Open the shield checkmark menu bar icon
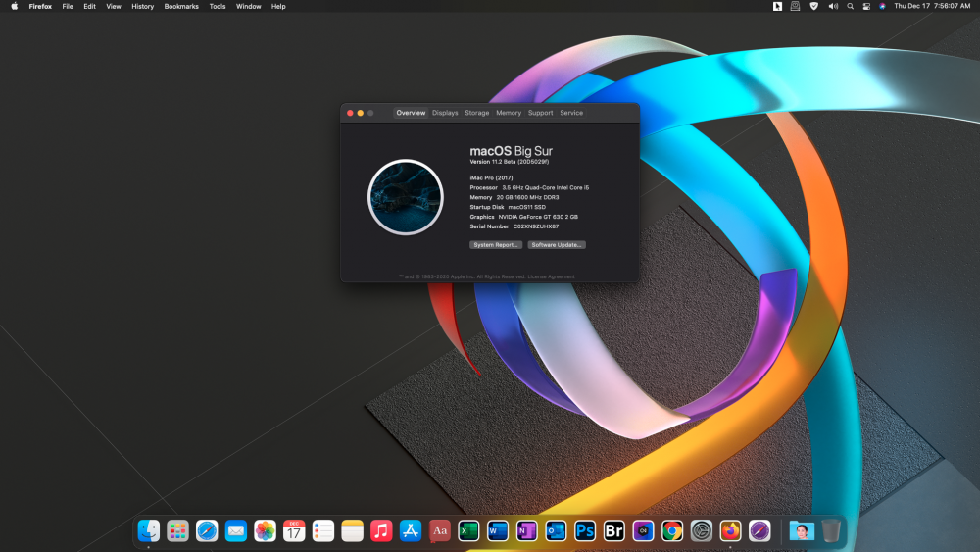This screenshot has width=980, height=552. 813,6
